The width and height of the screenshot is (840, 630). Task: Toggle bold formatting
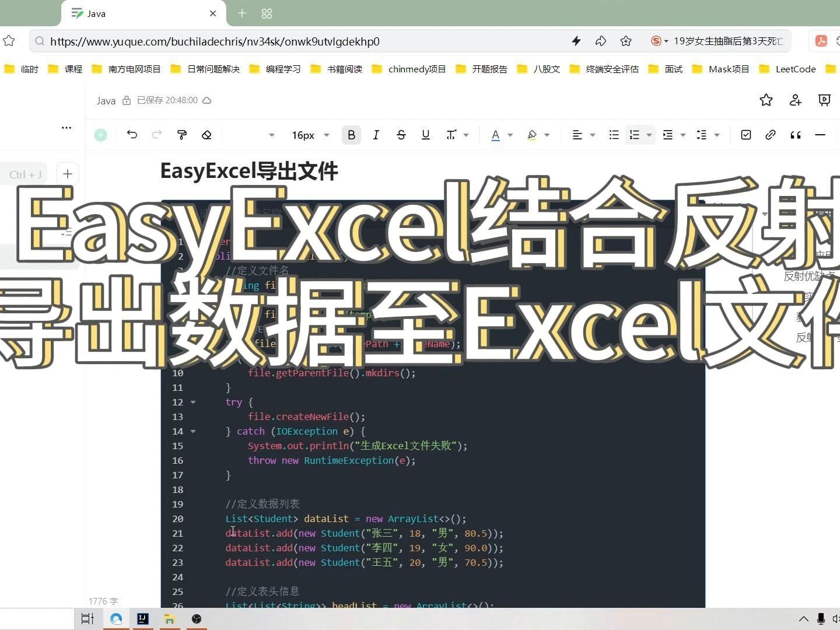[x=351, y=135]
